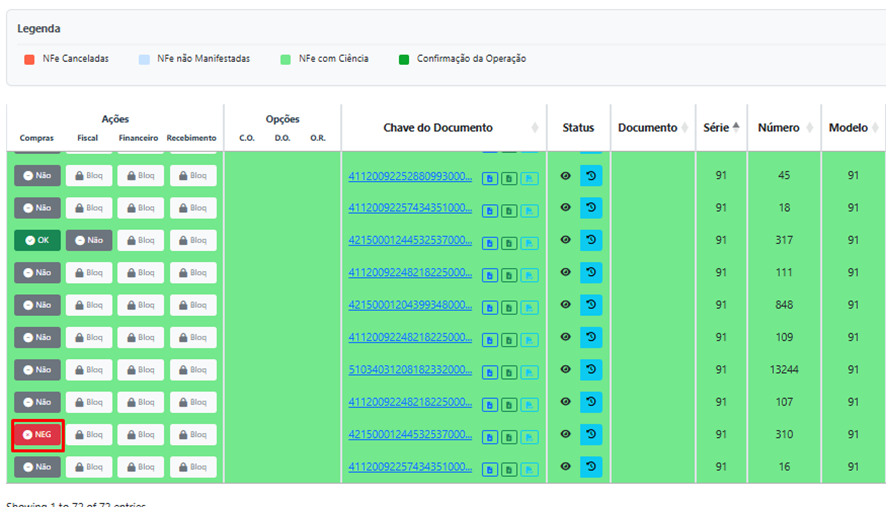Click eye icon in row number 18
The height and width of the screenshot is (507, 886).
click(565, 208)
